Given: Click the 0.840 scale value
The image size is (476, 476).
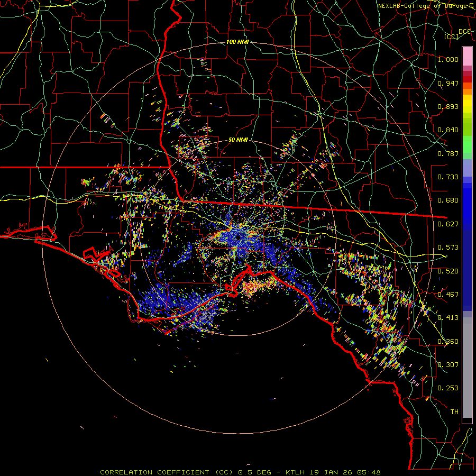Looking at the screenshot, I should 448,130.
